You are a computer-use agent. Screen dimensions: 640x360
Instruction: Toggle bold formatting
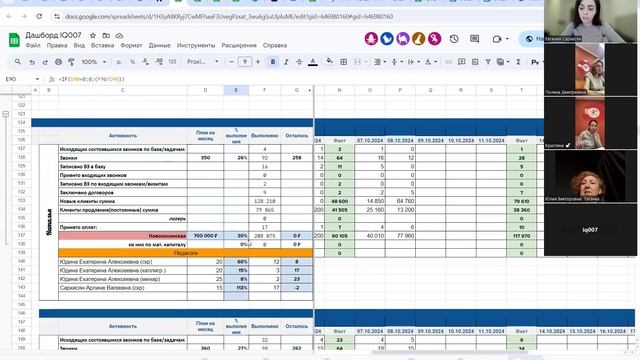point(273,62)
